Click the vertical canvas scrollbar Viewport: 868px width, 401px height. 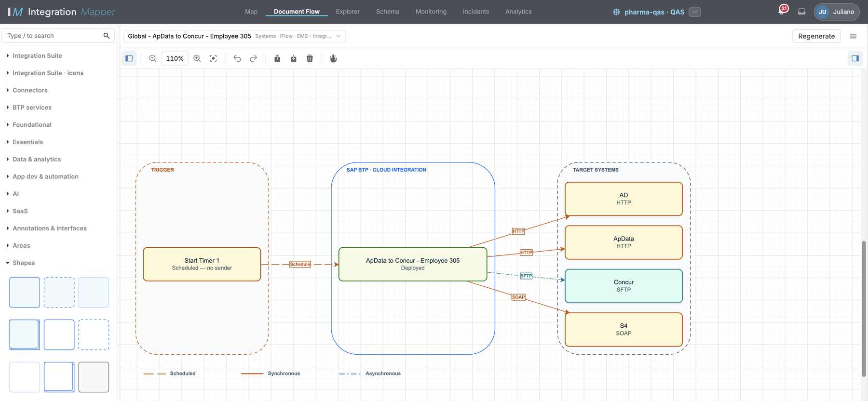tap(864, 308)
